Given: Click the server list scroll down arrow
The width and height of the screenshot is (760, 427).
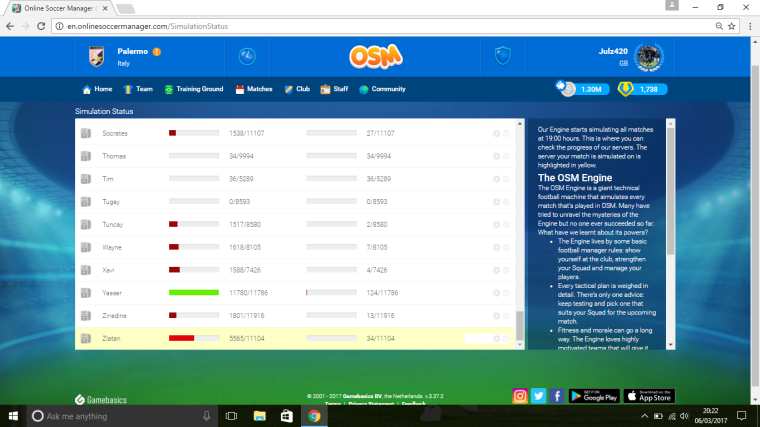Looking at the screenshot, I should 520,345.
